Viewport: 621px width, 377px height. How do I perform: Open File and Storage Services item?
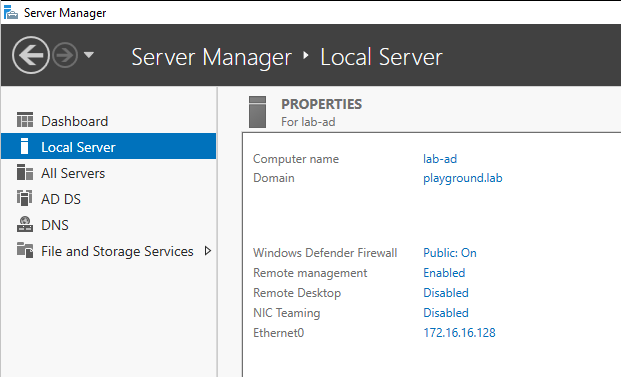[109, 251]
